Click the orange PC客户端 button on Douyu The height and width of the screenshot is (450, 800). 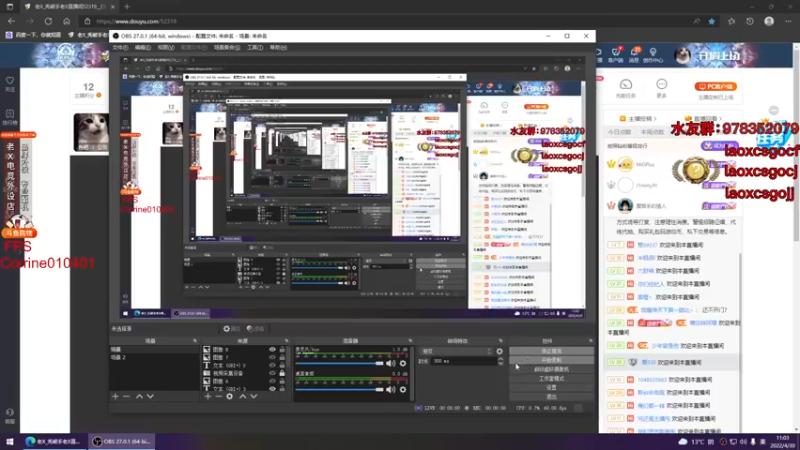715,87
